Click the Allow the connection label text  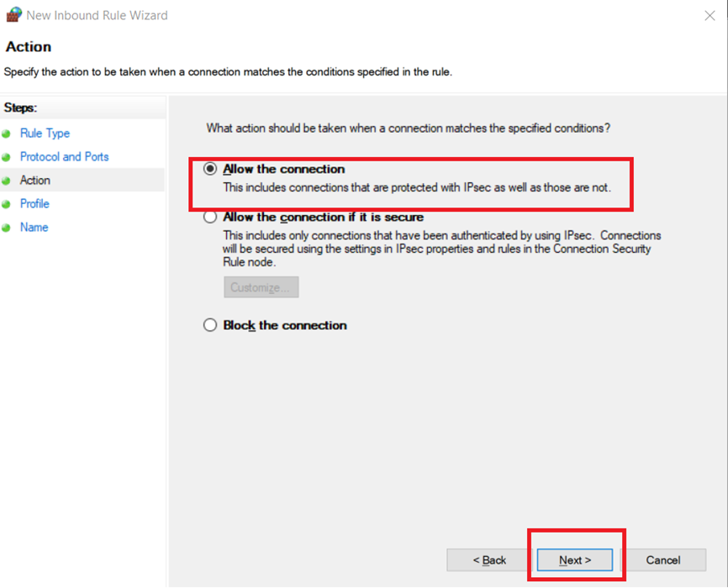(283, 169)
